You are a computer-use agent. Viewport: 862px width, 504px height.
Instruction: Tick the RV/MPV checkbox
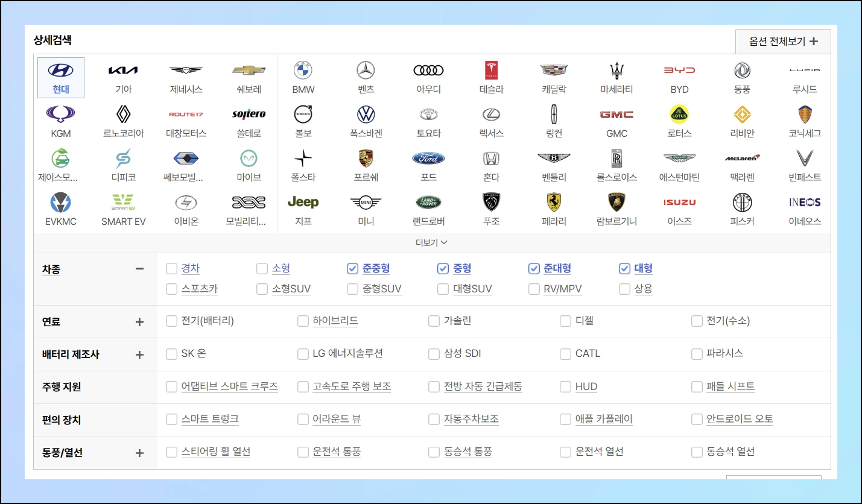534,289
